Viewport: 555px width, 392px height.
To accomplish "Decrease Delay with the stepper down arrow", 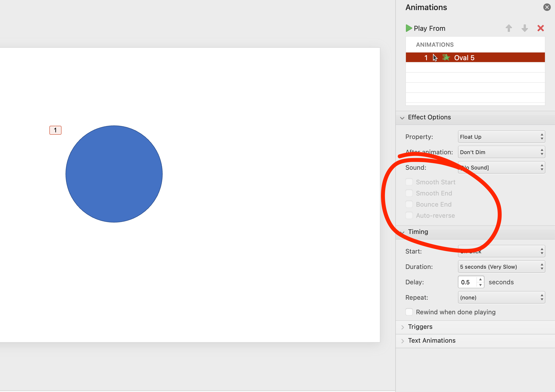I will 480,285.
